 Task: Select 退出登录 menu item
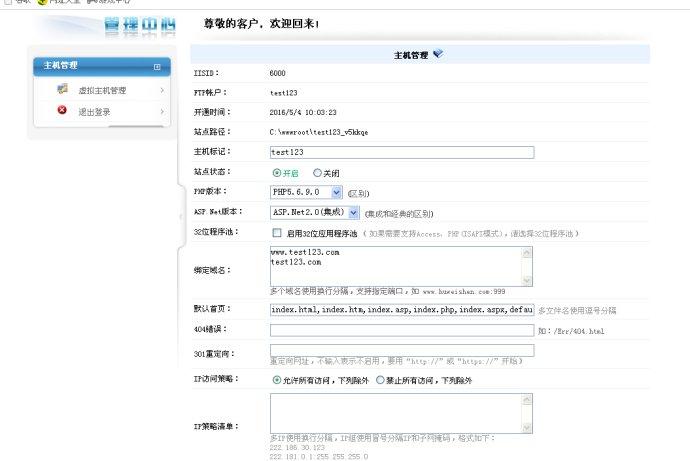[x=94, y=112]
